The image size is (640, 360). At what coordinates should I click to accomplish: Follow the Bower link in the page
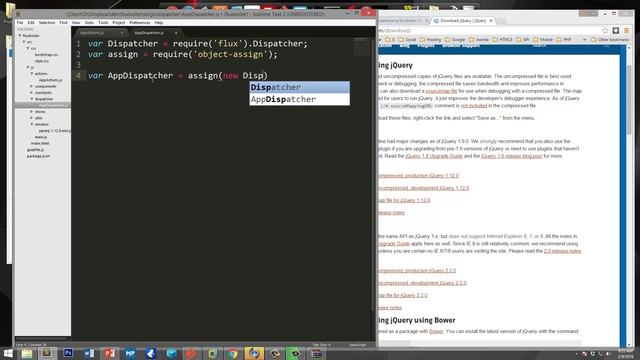[x=436, y=331]
